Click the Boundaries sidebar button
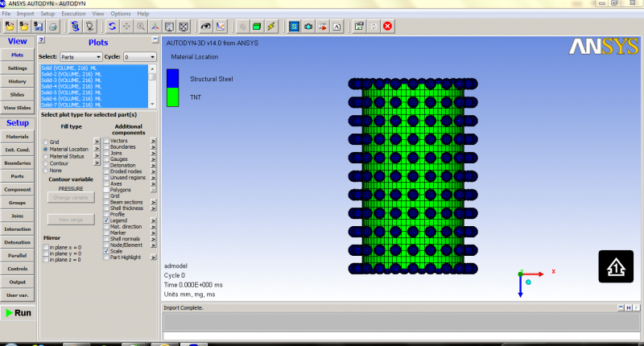 point(17,163)
